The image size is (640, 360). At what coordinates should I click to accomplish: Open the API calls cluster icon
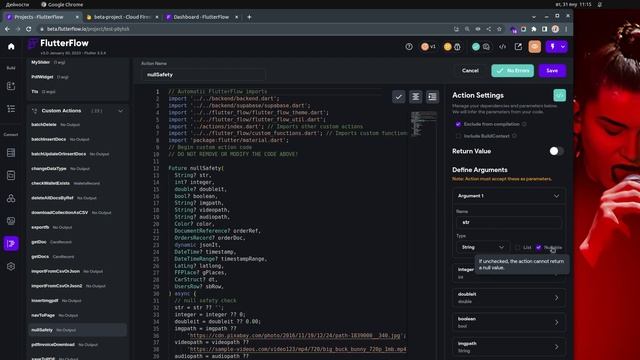pos(11,198)
